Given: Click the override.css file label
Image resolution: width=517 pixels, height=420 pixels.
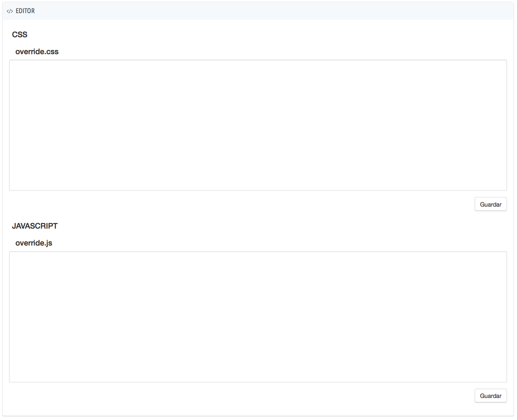Looking at the screenshot, I should pyautogui.click(x=37, y=52).
